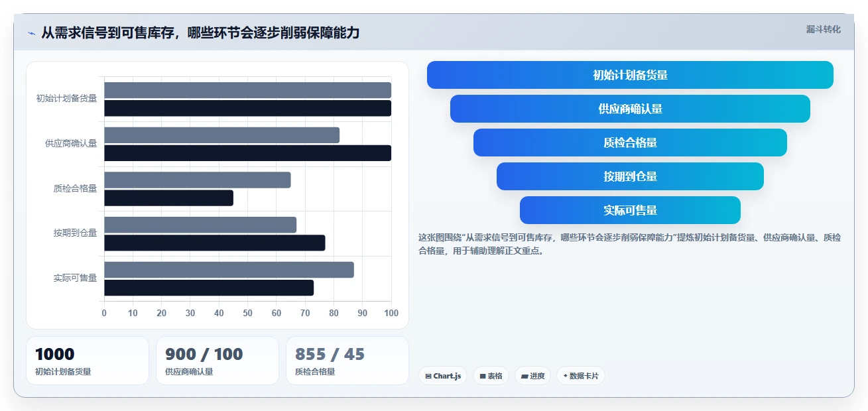This screenshot has width=868, height=411.
Task: Click the 实际可售量 y-axis label
Action: [75, 278]
